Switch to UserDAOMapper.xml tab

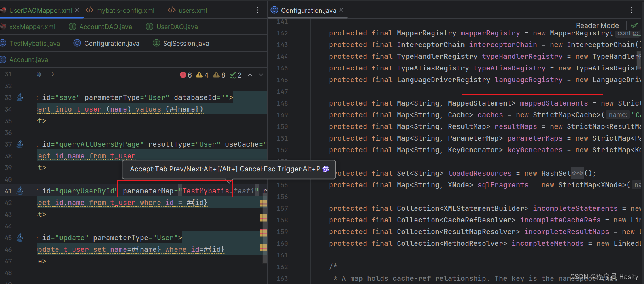coord(40,11)
